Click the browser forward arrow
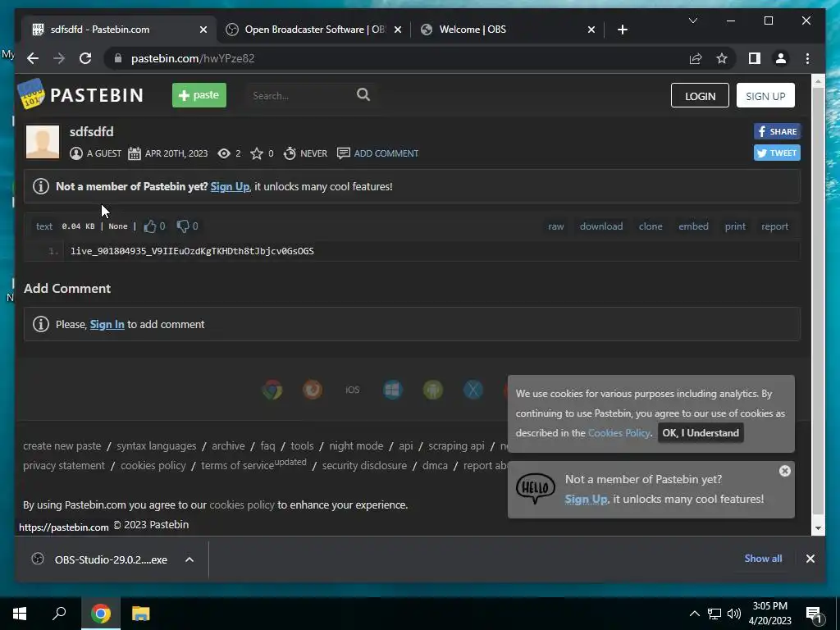The image size is (840, 630). tap(59, 58)
